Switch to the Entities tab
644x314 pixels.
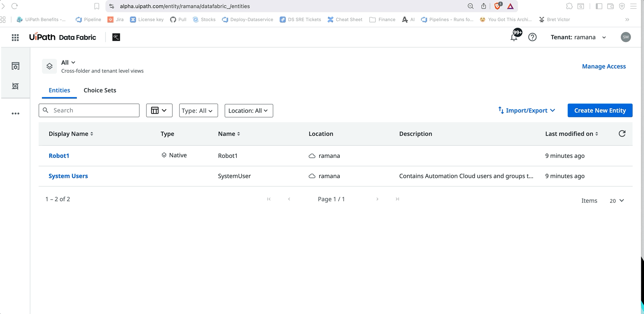coord(59,90)
